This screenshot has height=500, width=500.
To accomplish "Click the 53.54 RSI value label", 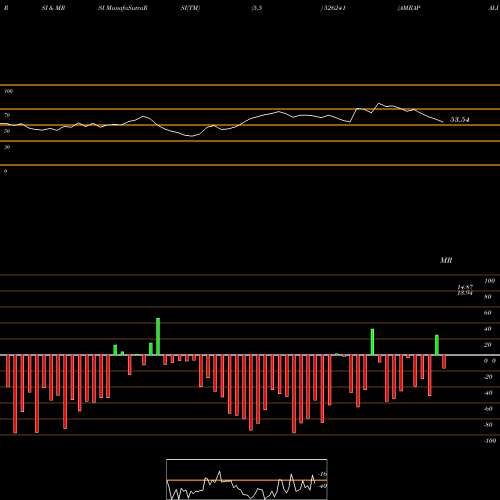I will pos(460,119).
